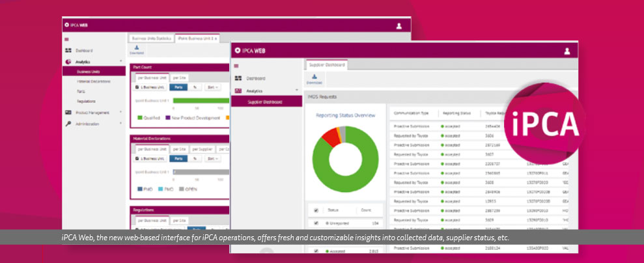Toggle Unreported status checkbox
The width and height of the screenshot is (644, 263).
coord(316,223)
